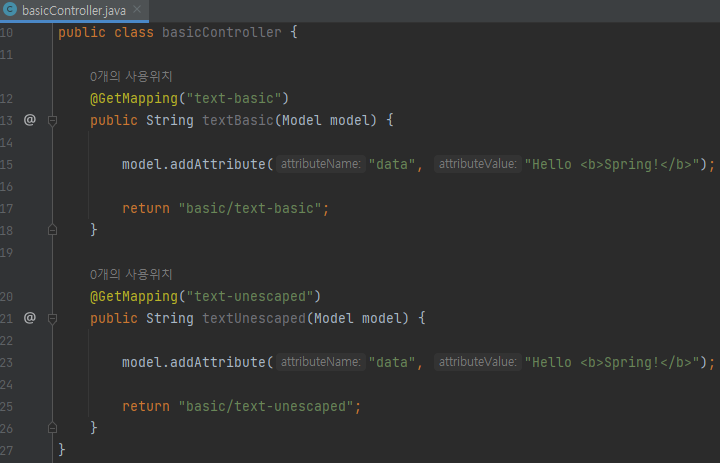Click the Model parameter type in textUnescaped
The width and height of the screenshot is (720, 463).
pos(334,318)
